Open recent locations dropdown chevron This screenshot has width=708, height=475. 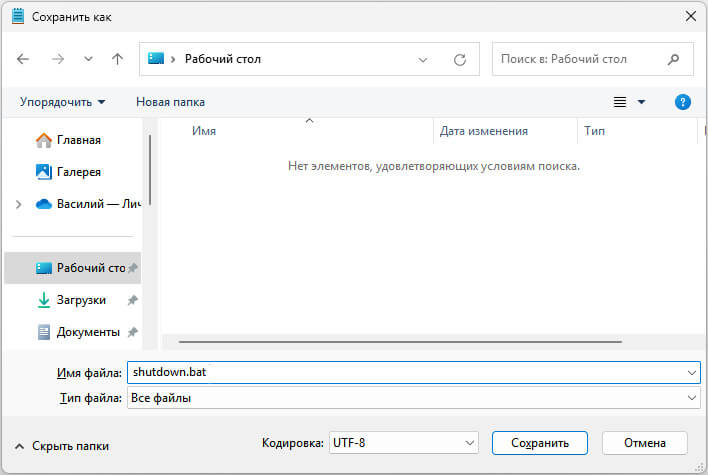tap(88, 59)
